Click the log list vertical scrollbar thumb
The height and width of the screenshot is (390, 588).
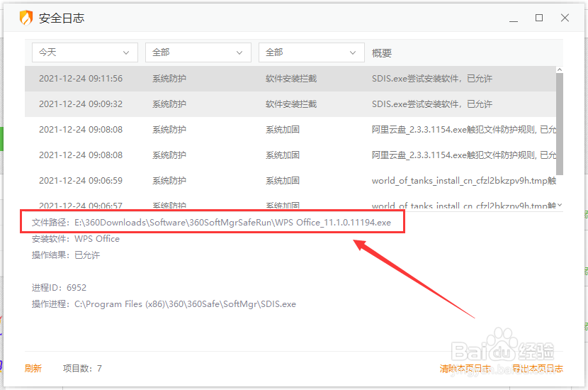click(x=560, y=124)
